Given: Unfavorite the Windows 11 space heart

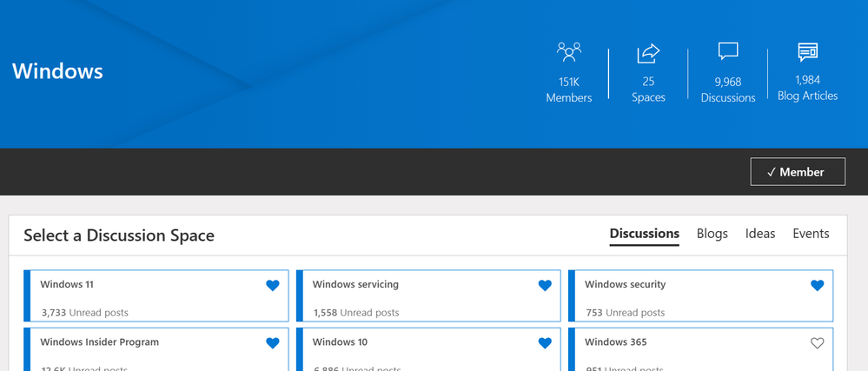Looking at the screenshot, I should (272, 286).
